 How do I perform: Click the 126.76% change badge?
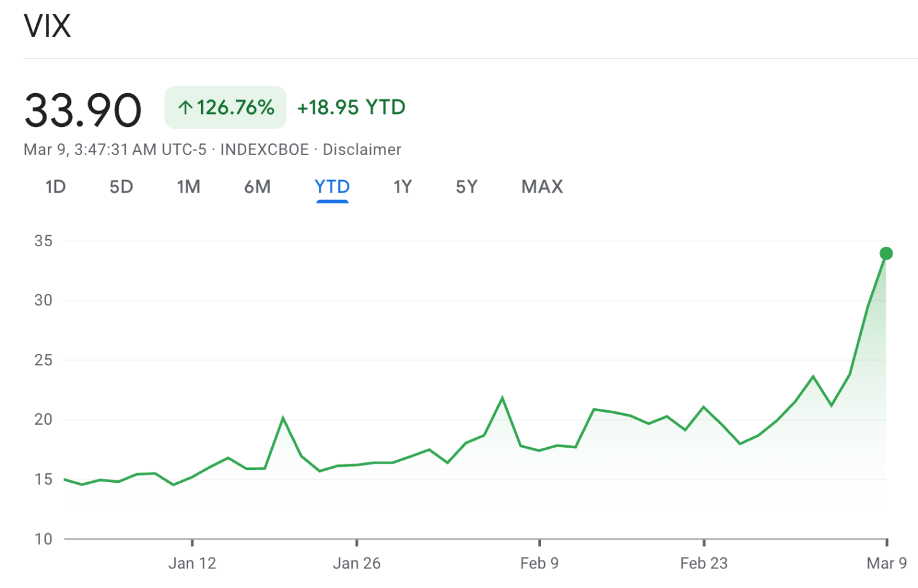tap(225, 108)
